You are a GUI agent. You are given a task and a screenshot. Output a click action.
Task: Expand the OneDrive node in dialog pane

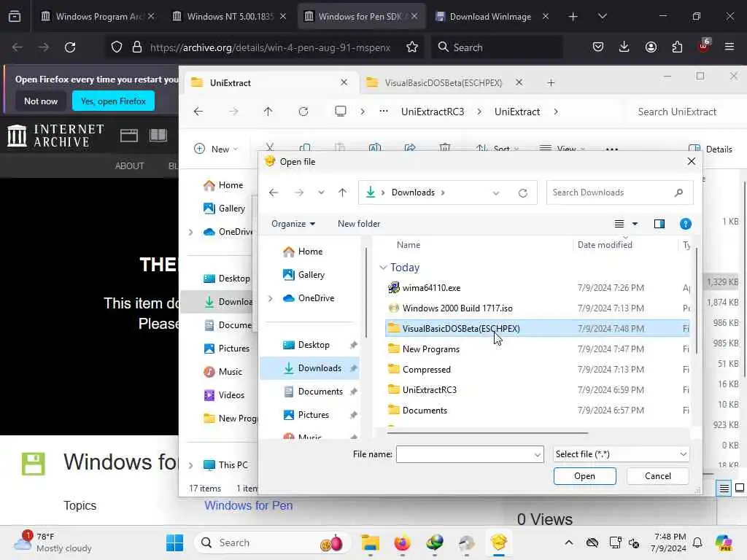[x=271, y=298]
